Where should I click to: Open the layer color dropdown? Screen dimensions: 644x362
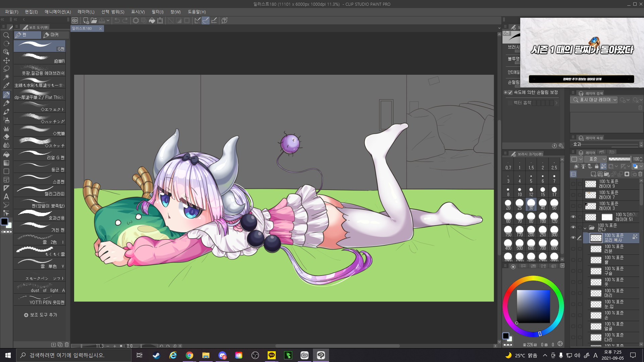638,166
